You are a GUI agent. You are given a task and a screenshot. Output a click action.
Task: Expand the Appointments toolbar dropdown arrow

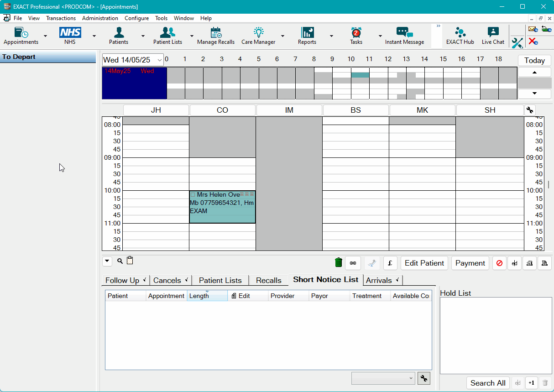click(45, 36)
